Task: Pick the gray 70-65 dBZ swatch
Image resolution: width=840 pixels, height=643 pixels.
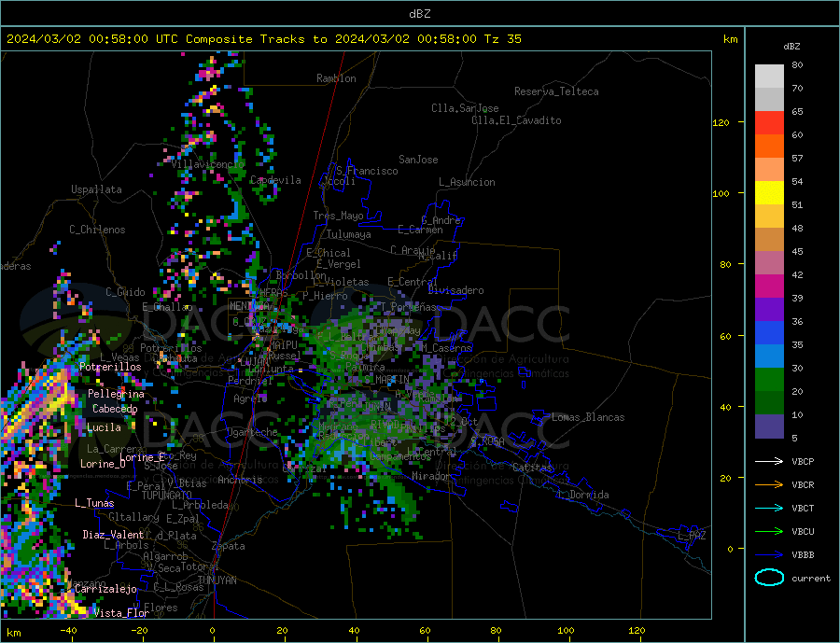Action: 769,100
